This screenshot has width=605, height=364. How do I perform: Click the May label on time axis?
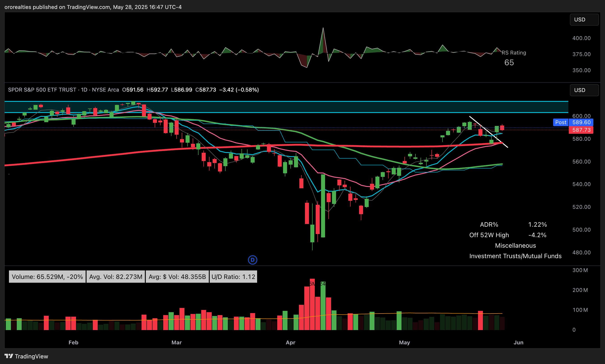tap(404, 342)
